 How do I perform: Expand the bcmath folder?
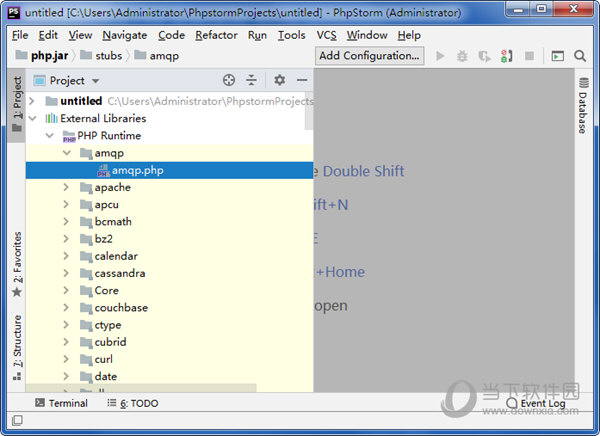(66, 222)
